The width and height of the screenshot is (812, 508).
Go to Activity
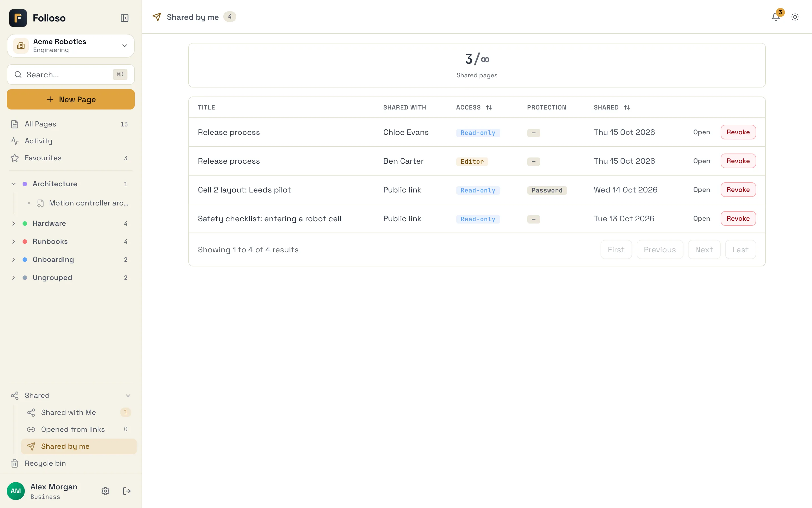coord(71,141)
